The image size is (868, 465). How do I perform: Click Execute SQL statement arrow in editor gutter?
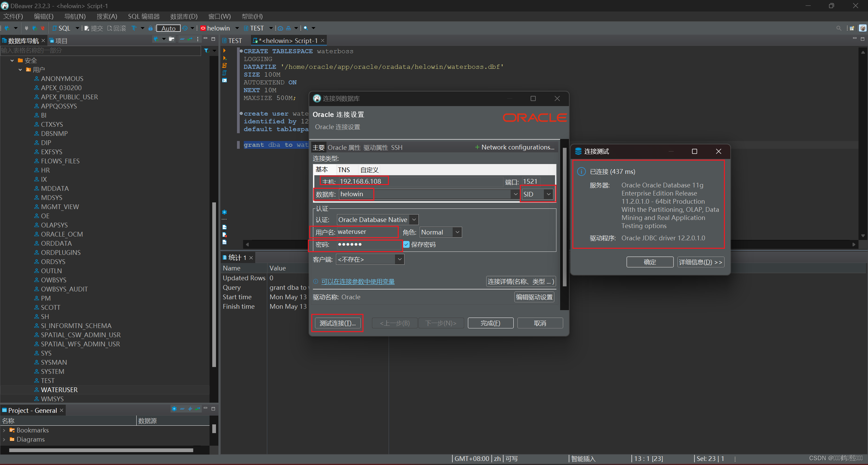pos(224,50)
